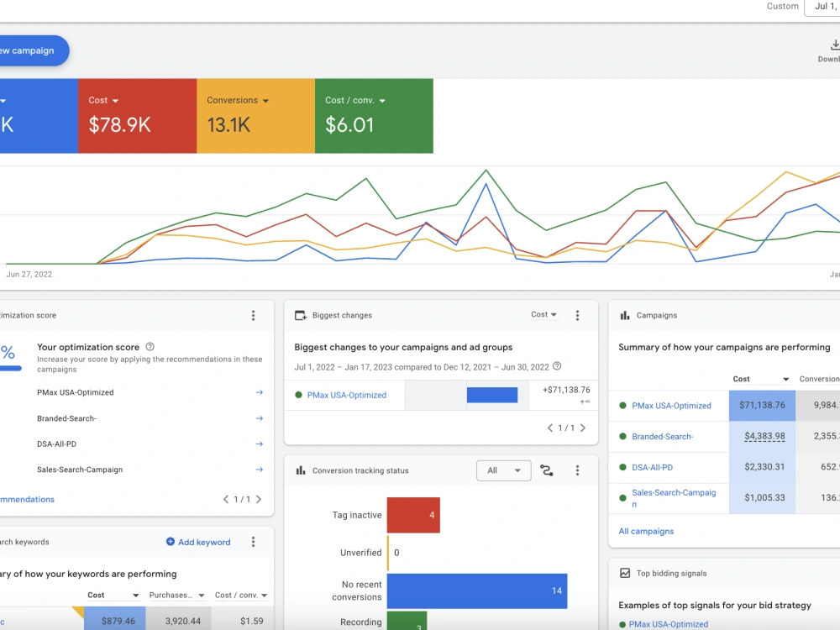Open Sales-Search-Campaign link in Campaigns card
This screenshot has height=630, width=840.
coord(674,497)
